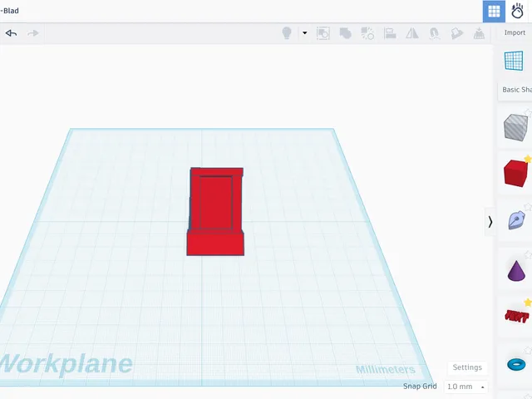Screen dimensions: 532x399
Task: Click the Group shapes icon
Action: [346, 33]
